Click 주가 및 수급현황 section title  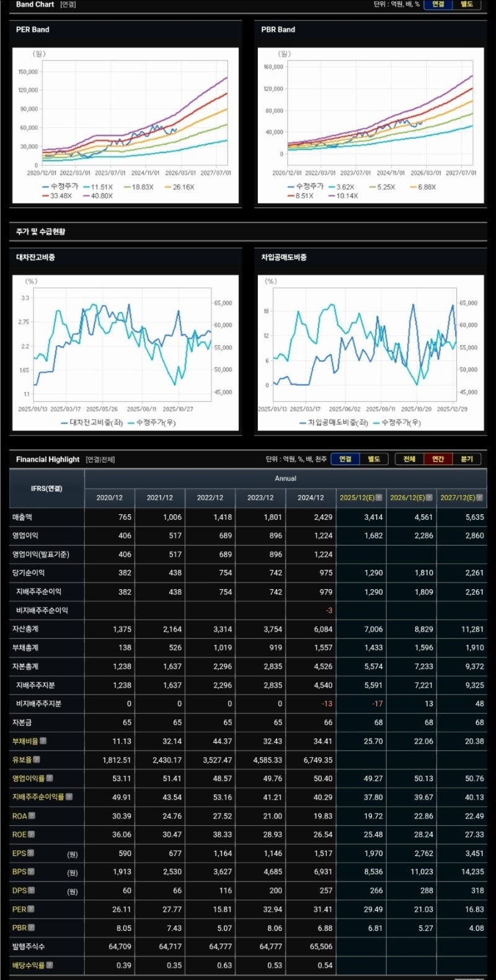tap(41, 231)
